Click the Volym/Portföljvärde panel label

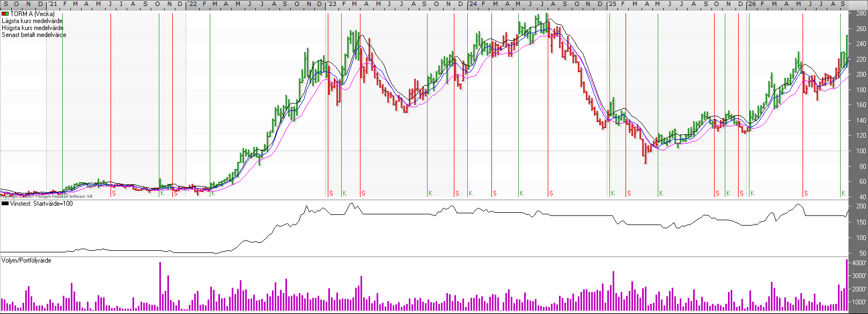pyautogui.click(x=27, y=260)
